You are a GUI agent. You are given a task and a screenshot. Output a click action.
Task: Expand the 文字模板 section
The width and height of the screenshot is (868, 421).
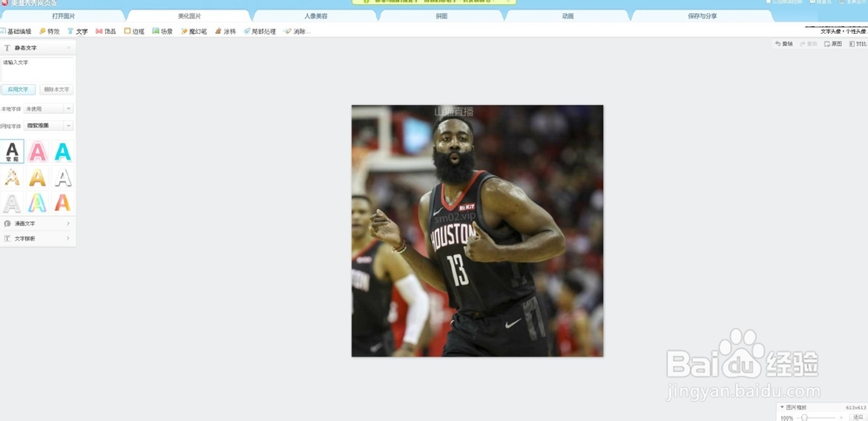[37, 238]
